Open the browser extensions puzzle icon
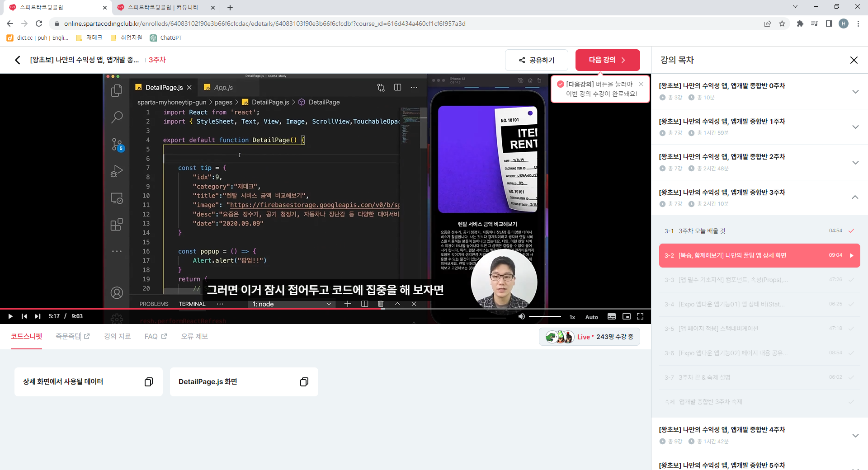The height and width of the screenshot is (470, 868). (x=800, y=23)
